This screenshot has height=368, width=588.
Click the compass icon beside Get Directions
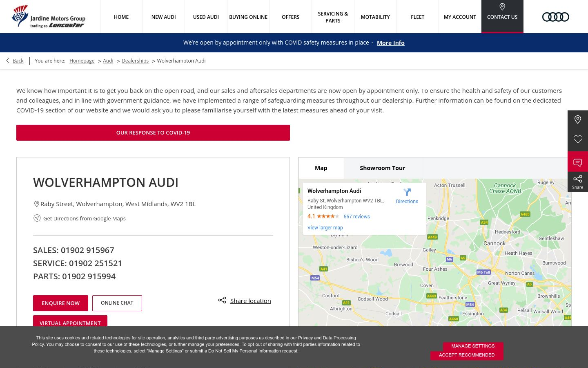(37, 218)
